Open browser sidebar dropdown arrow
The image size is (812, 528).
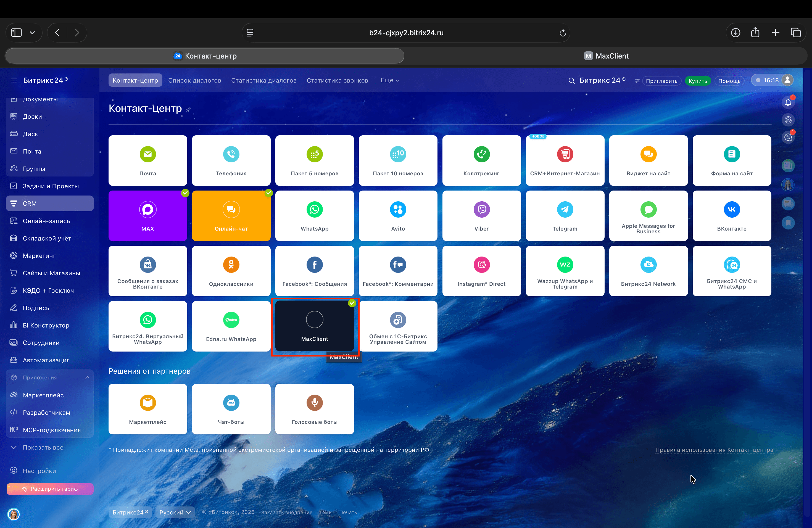pyautogui.click(x=32, y=33)
